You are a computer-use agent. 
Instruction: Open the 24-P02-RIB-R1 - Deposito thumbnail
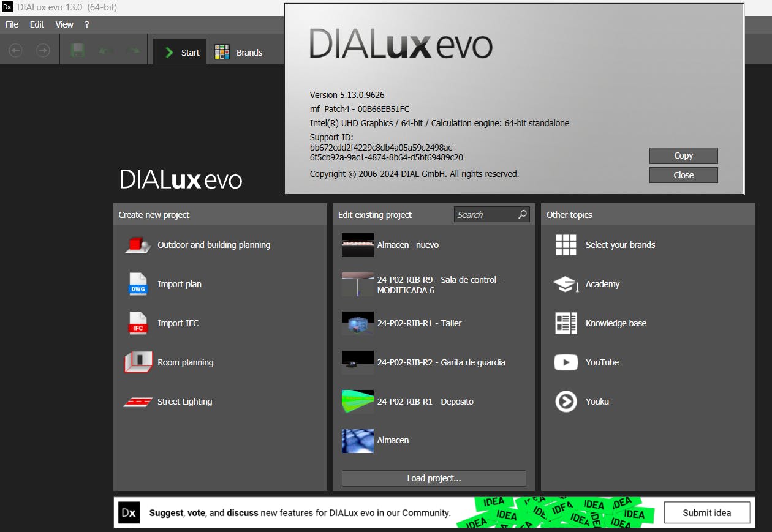(358, 402)
